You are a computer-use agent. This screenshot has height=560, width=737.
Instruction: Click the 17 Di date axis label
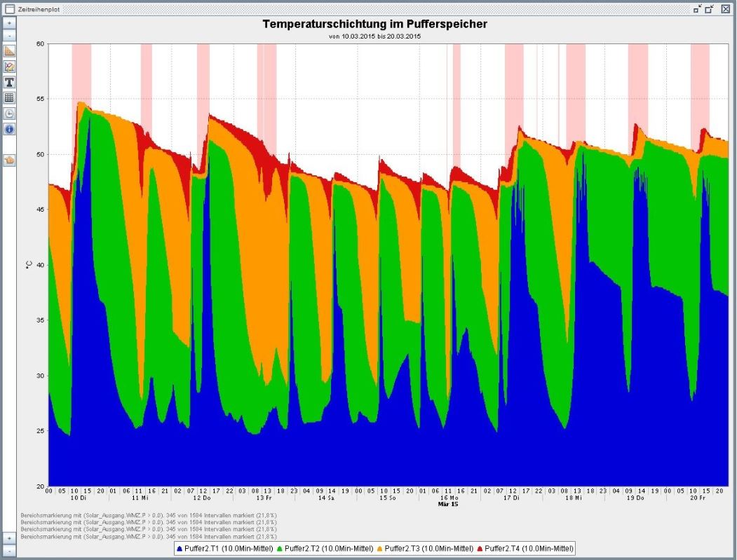click(511, 498)
